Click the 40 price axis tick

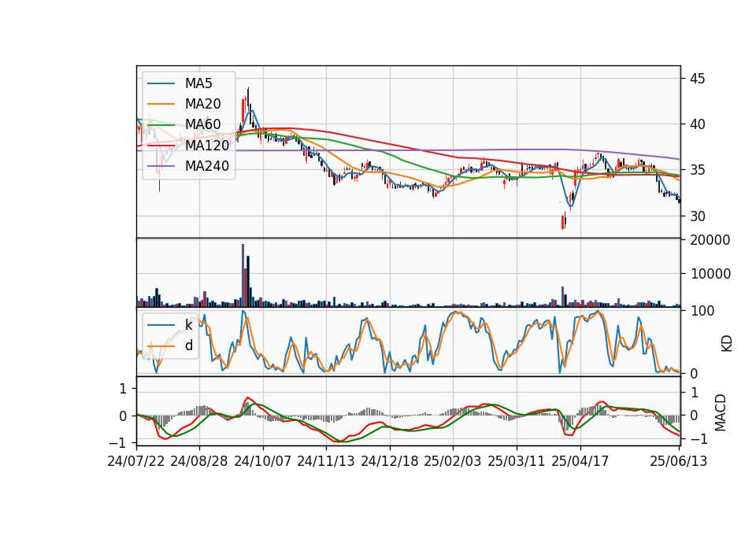697,124
